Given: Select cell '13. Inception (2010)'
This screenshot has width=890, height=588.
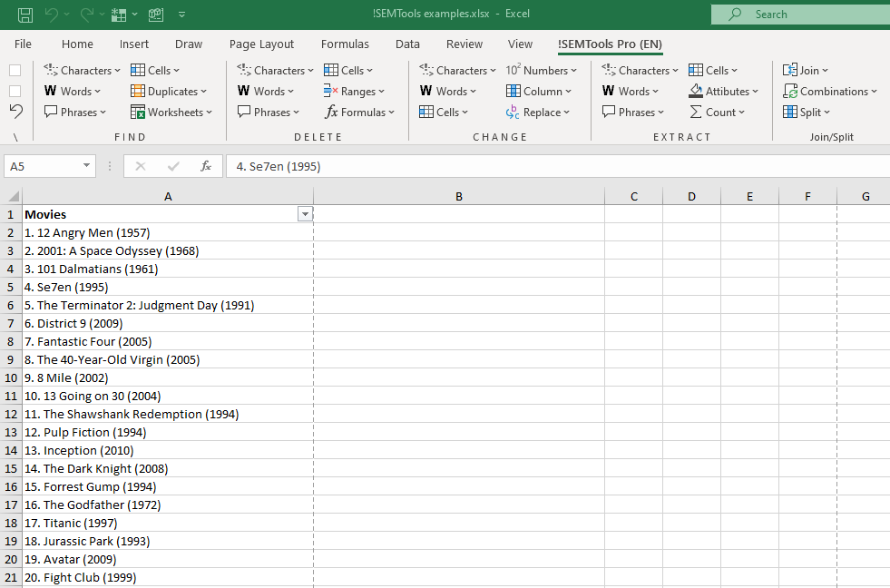Looking at the screenshot, I should (168, 451).
